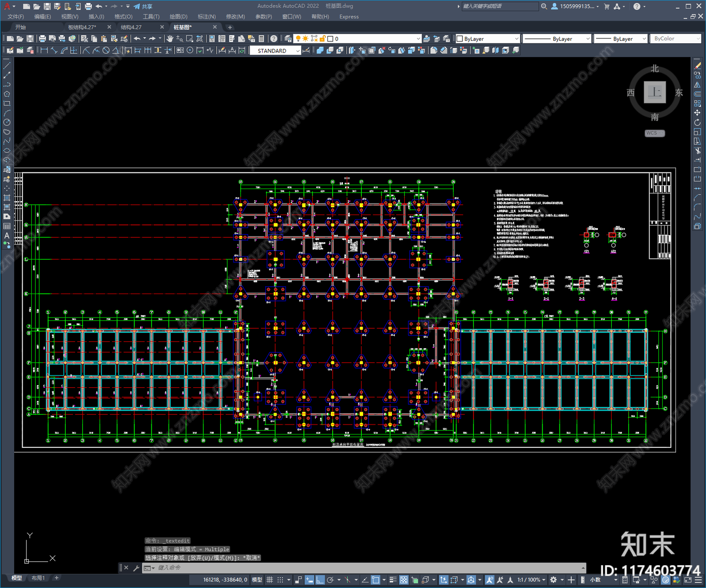Screen dimensions: 706x588
Task: Select the Diameter dimension tool
Action: (x=106, y=50)
